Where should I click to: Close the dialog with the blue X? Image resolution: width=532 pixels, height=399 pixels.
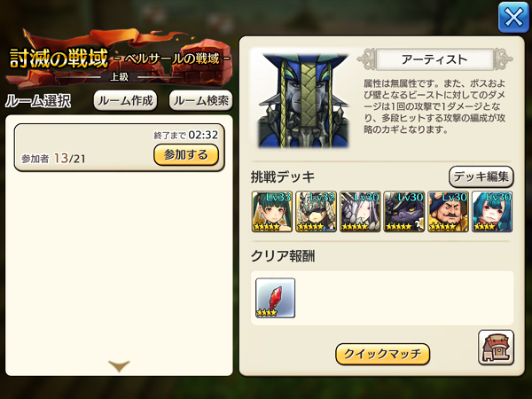pos(513,18)
